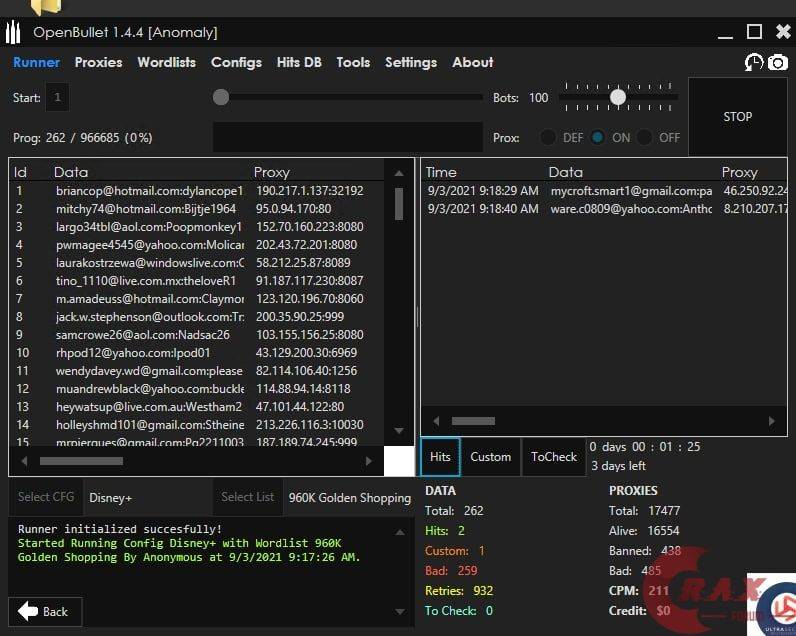This screenshot has height=636, width=796.
Task: Click left arrow of hits list scrollbar
Action: (436, 421)
